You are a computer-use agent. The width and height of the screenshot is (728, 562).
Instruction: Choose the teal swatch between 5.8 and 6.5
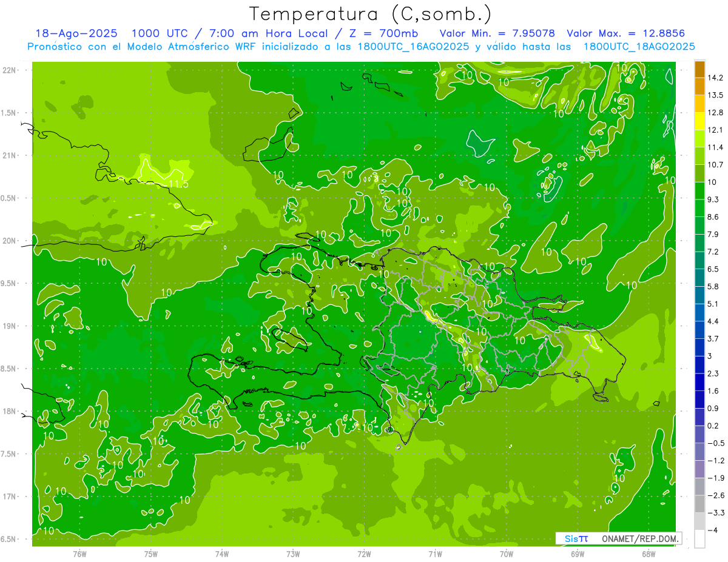[699, 278]
